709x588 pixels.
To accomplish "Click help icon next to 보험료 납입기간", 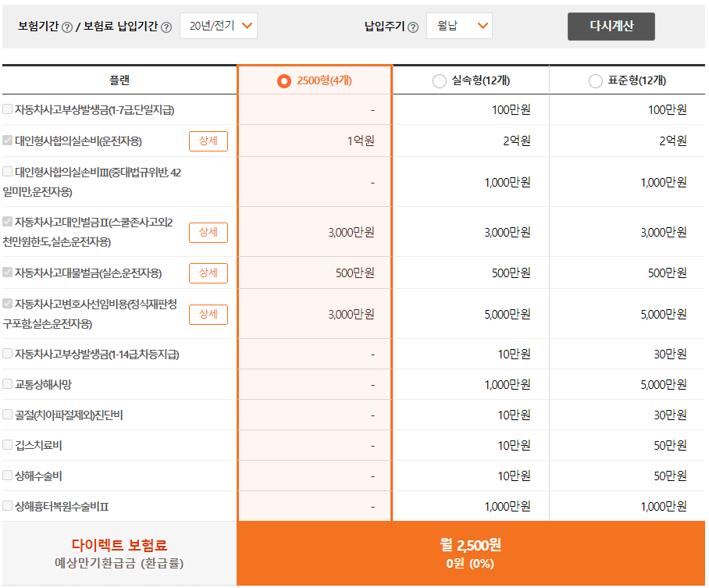I will [166, 27].
